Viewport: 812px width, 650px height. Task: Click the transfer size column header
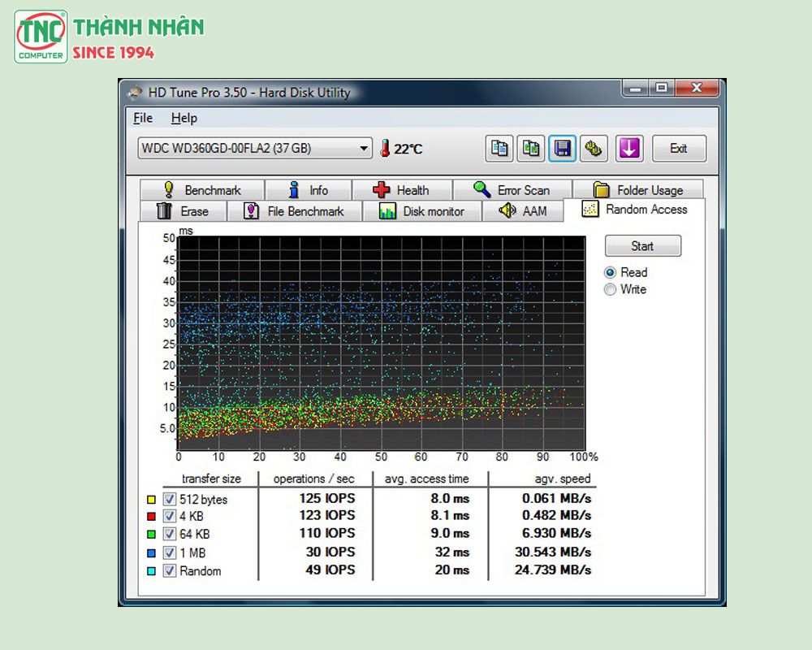click(x=211, y=479)
